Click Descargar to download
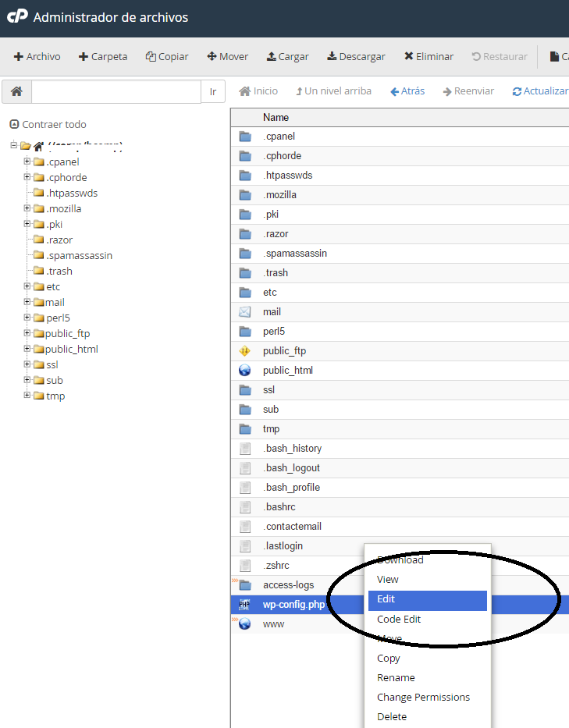 click(356, 57)
